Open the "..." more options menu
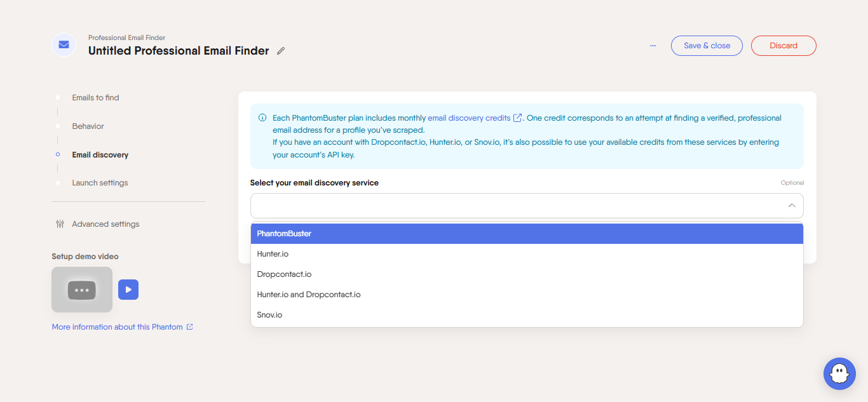The image size is (868, 402). click(653, 45)
